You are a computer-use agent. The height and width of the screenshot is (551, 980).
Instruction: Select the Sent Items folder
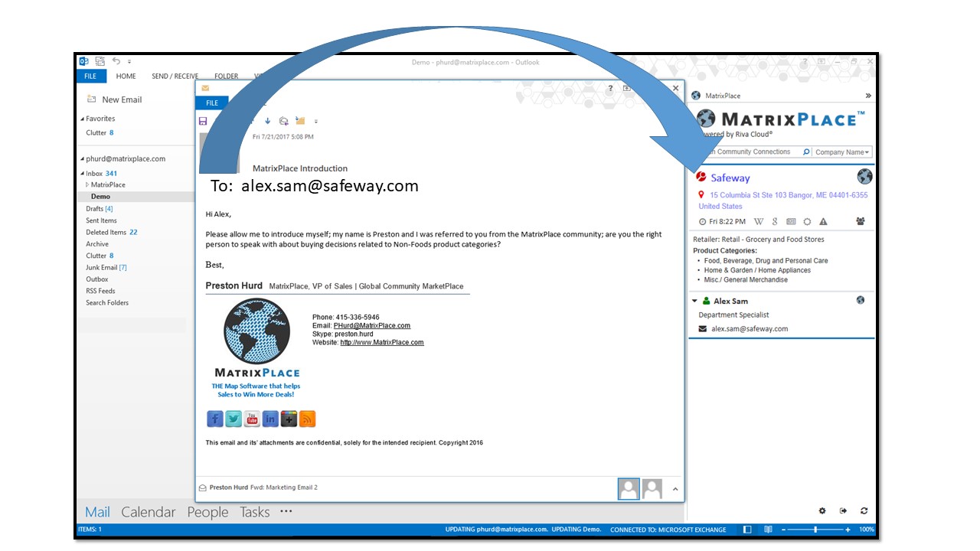click(101, 220)
